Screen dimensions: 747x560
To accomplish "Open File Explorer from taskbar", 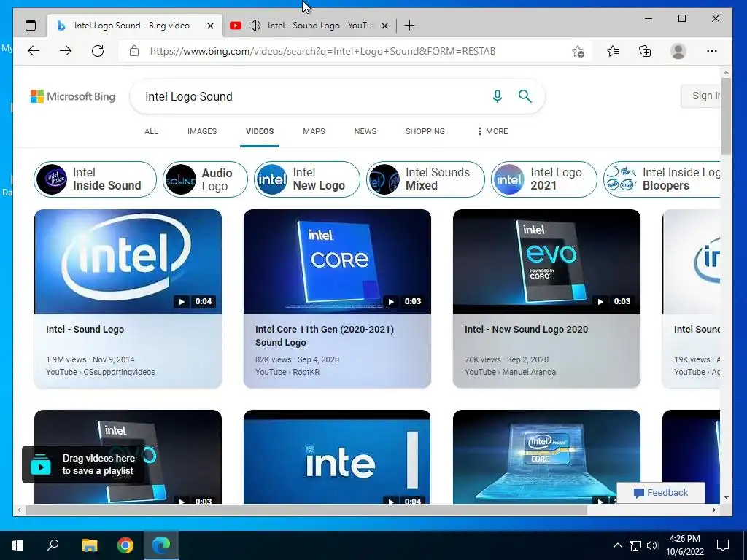I will coord(89,545).
